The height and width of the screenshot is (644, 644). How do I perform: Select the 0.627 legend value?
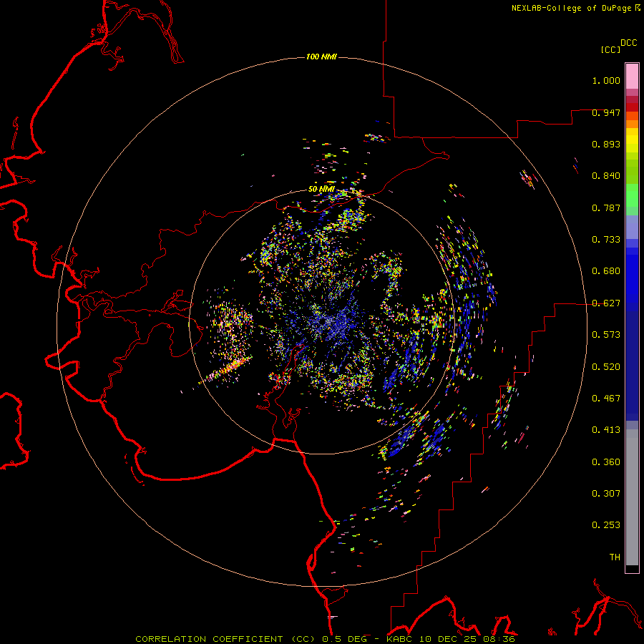coord(606,303)
